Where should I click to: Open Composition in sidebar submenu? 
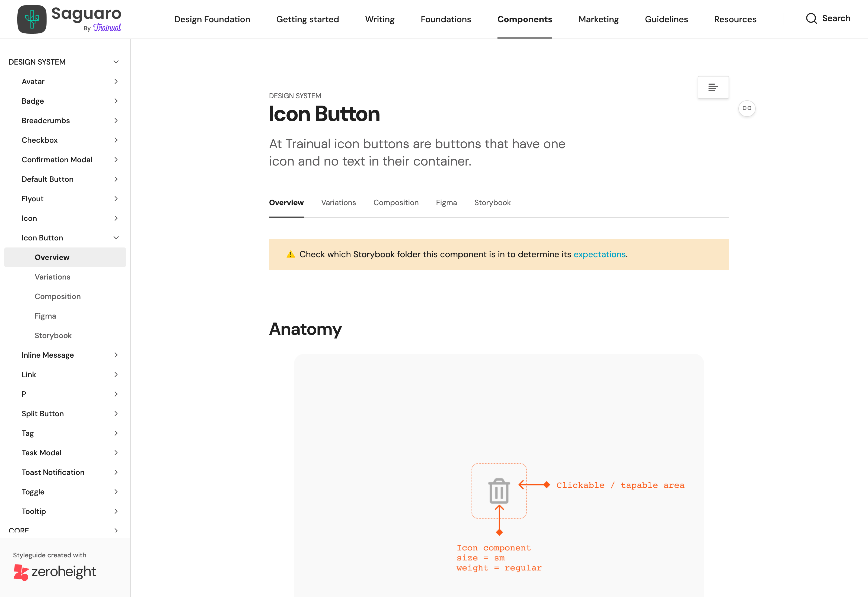pyautogui.click(x=58, y=297)
